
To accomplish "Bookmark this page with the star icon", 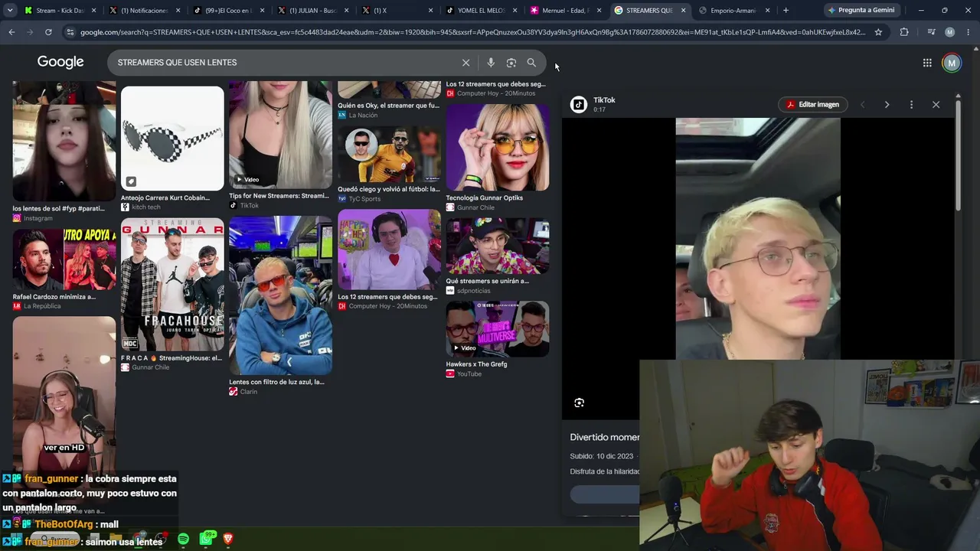I will pos(878,32).
